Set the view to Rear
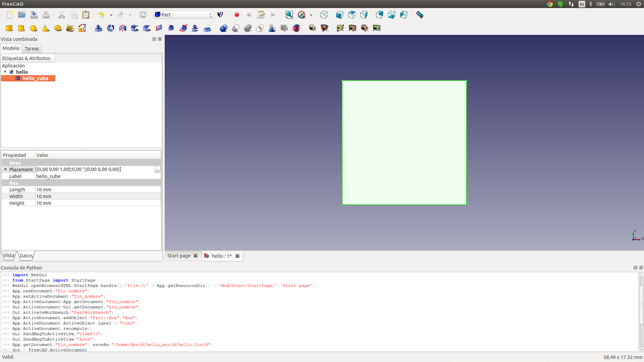The height and width of the screenshot is (362, 644). pyautogui.click(x=380, y=15)
